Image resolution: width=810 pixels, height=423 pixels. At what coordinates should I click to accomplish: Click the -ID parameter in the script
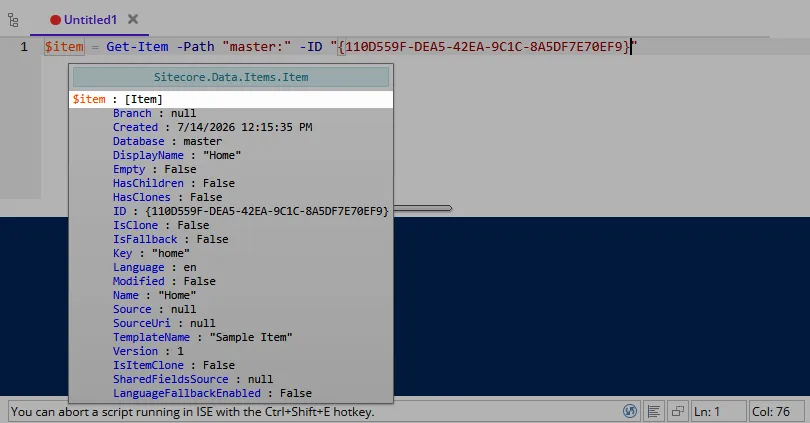pyautogui.click(x=311, y=46)
